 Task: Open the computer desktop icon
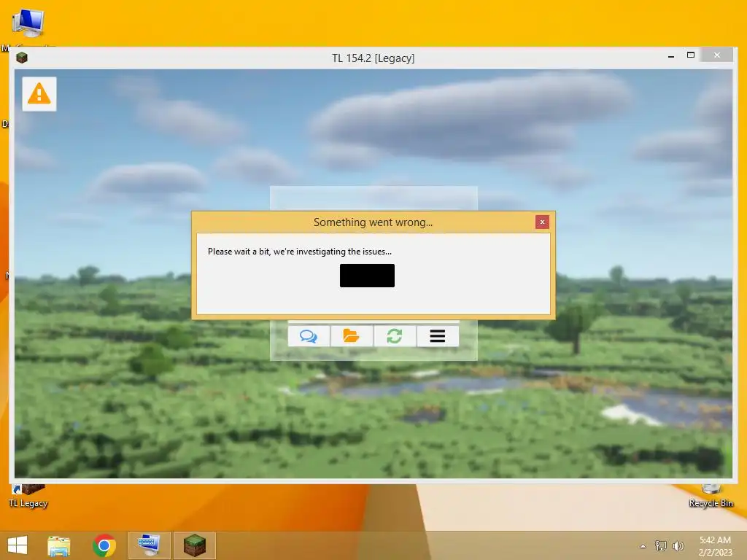click(x=28, y=23)
